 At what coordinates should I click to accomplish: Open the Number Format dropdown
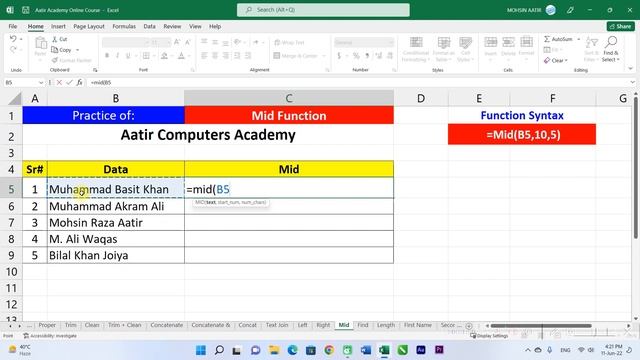391,42
